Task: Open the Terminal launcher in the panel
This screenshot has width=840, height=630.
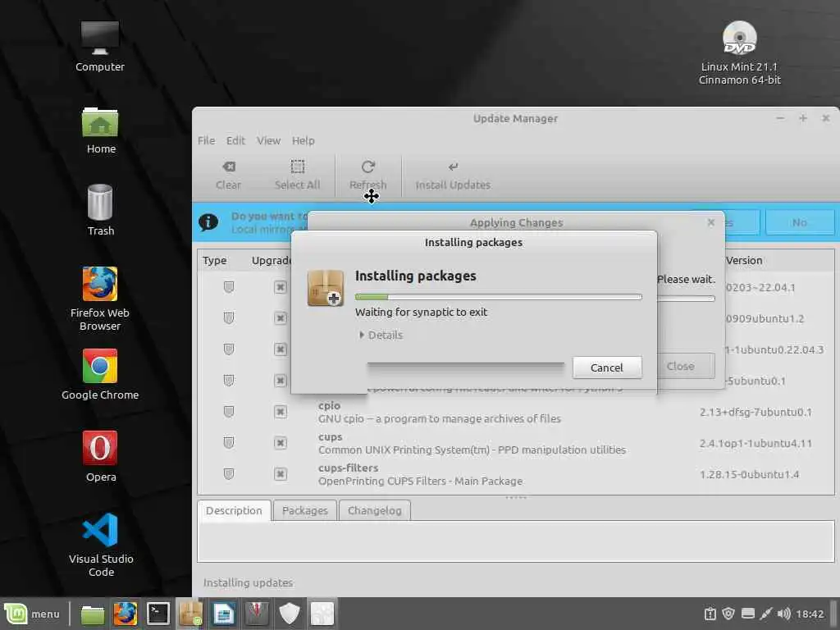Action: [158, 614]
